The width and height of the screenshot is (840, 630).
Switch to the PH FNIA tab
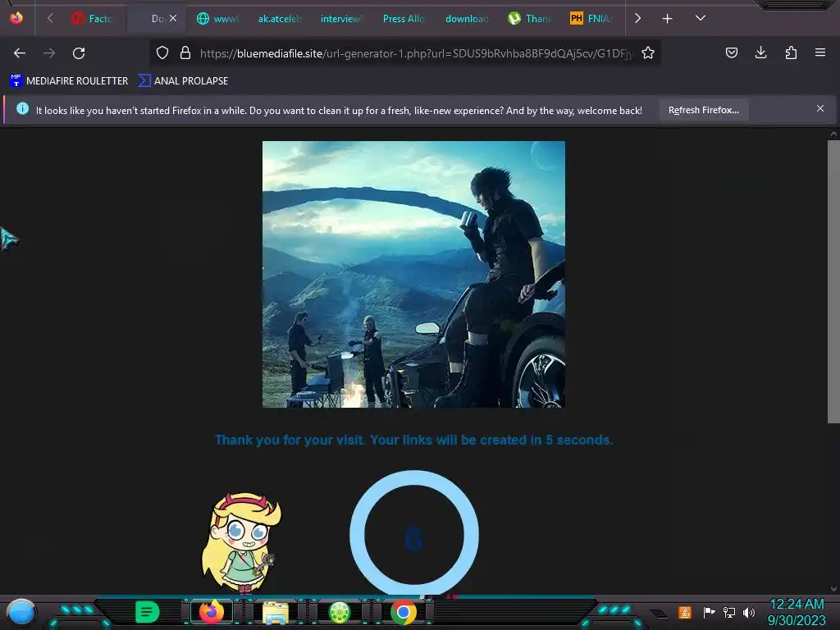(x=591, y=19)
